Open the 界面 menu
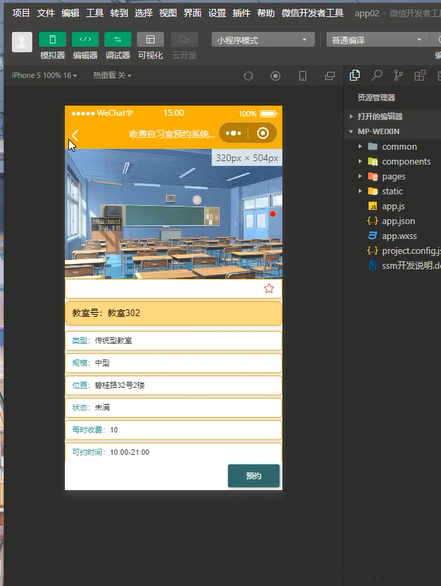Viewport: 441px width, 586px height. point(192,13)
